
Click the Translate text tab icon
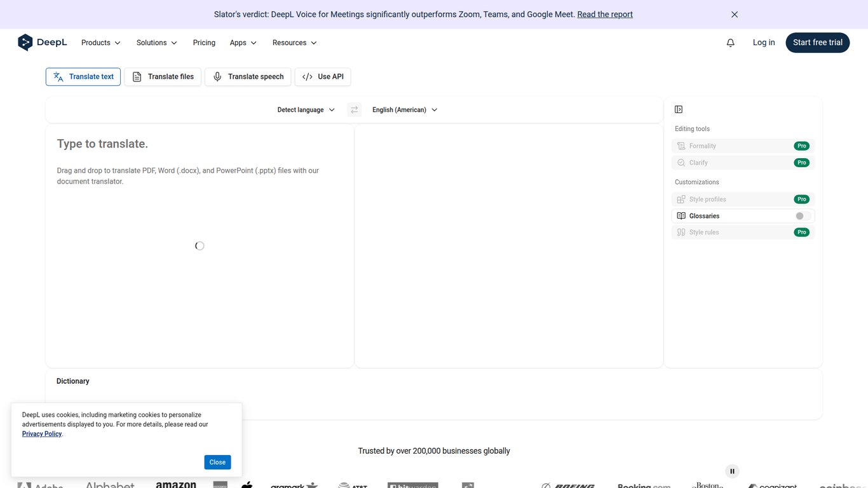coord(58,77)
